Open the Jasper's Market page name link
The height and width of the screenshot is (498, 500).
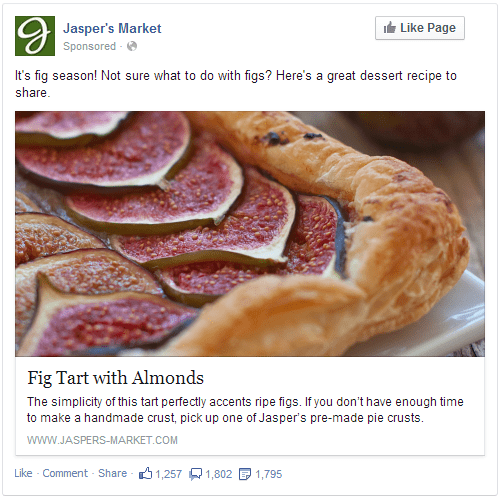[112, 29]
